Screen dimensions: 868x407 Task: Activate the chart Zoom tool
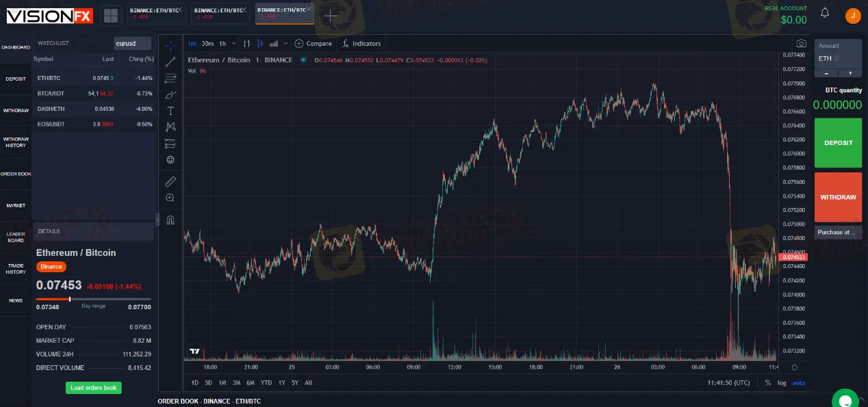click(x=170, y=198)
